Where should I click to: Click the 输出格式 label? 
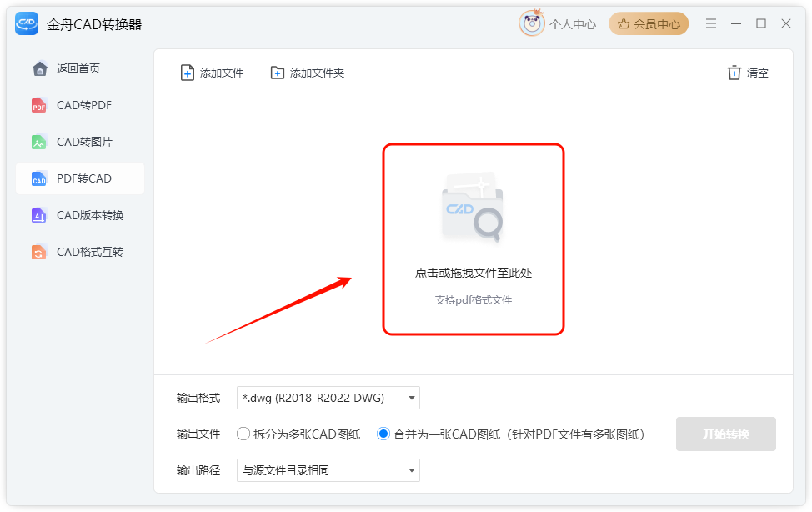198,398
